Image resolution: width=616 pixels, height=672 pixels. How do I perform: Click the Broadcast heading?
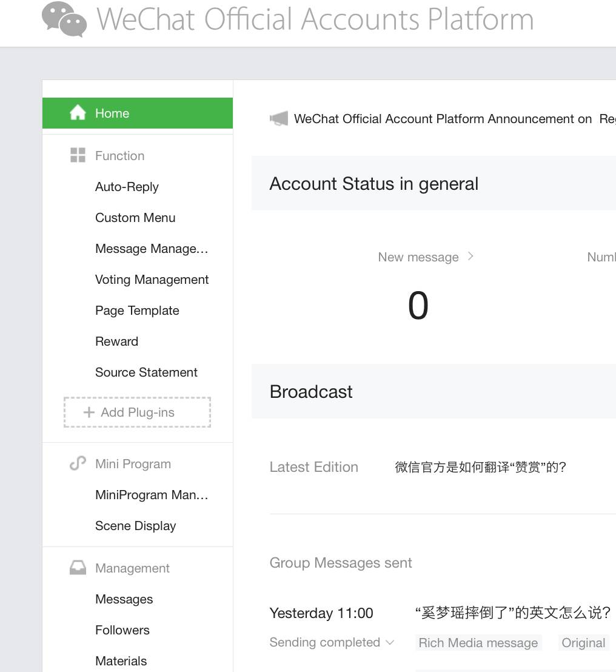click(x=311, y=392)
